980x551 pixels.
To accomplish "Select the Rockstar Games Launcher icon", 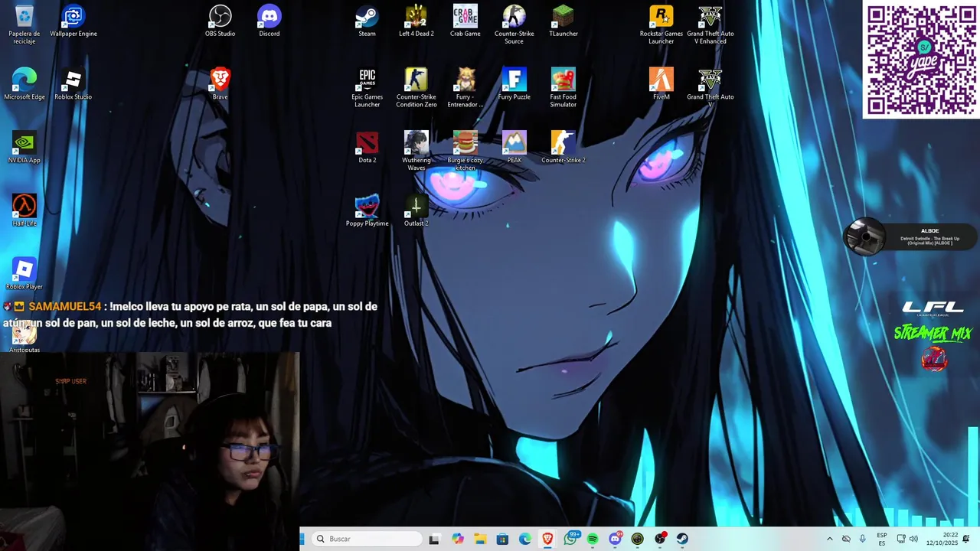I will [x=661, y=24].
